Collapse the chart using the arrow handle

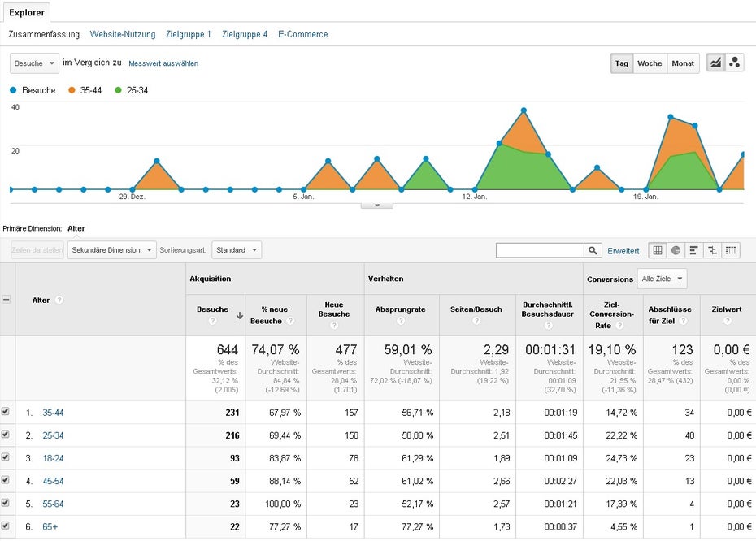tap(377, 206)
